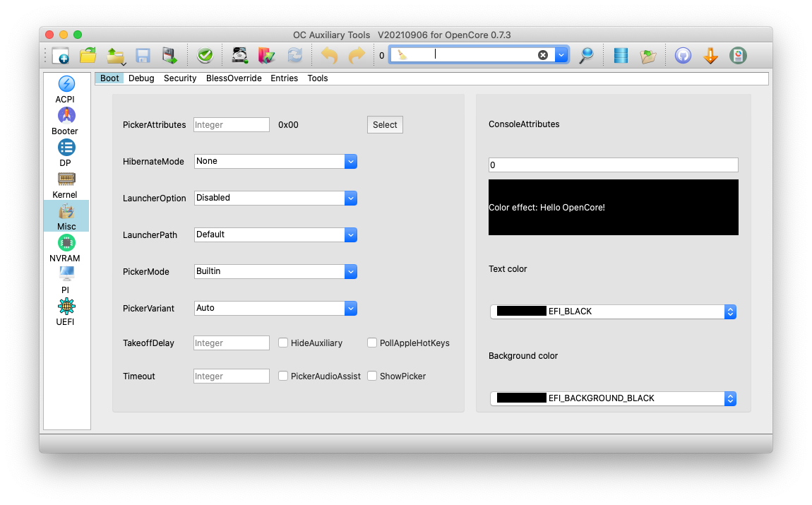Screen dimensions: 812x505
Task: Enable the HideAuxiliary checkbox
Action: point(283,343)
